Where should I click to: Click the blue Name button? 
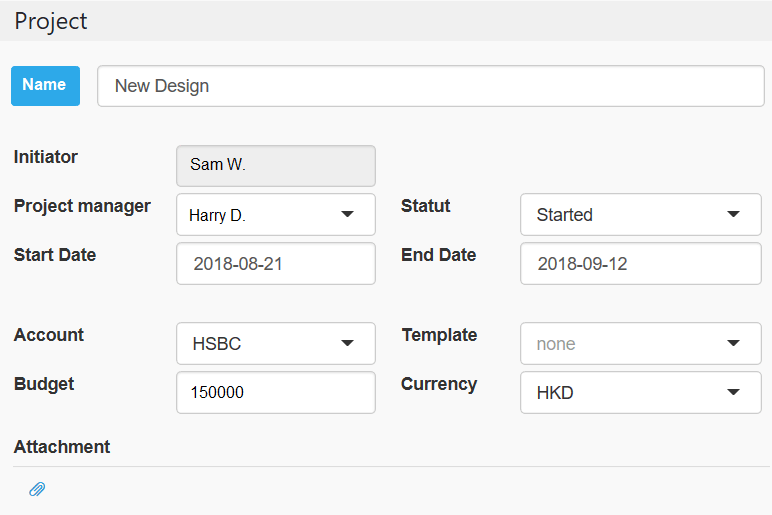45,86
